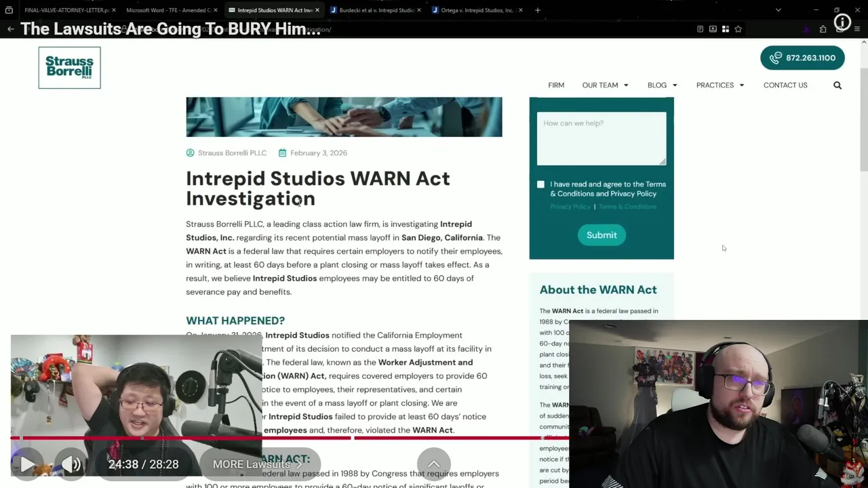Switch to FINAL-VALVE-ATTORNEY-LETTER tab

pos(66,10)
